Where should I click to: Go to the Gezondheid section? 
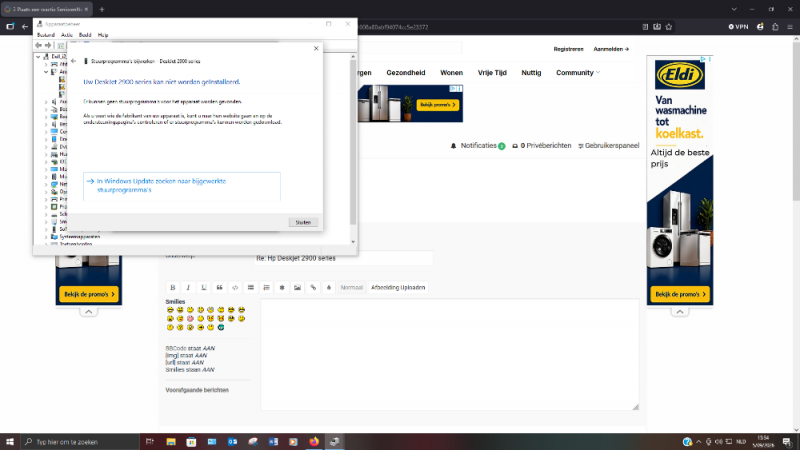point(406,72)
